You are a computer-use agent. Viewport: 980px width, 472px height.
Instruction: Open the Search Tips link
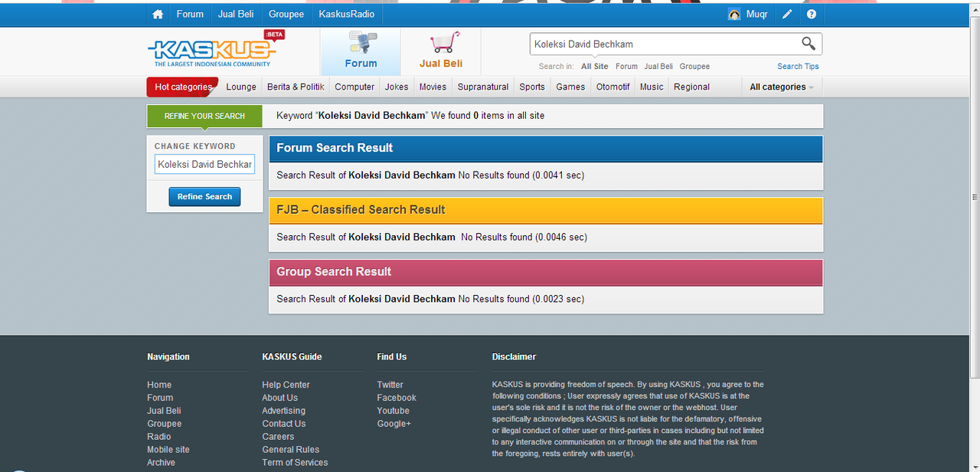pos(798,67)
